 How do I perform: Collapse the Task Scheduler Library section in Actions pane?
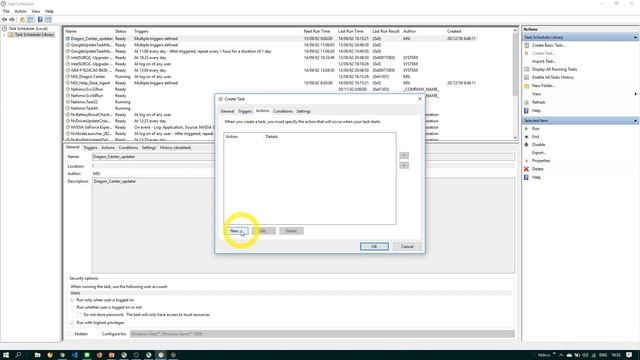tap(635, 38)
